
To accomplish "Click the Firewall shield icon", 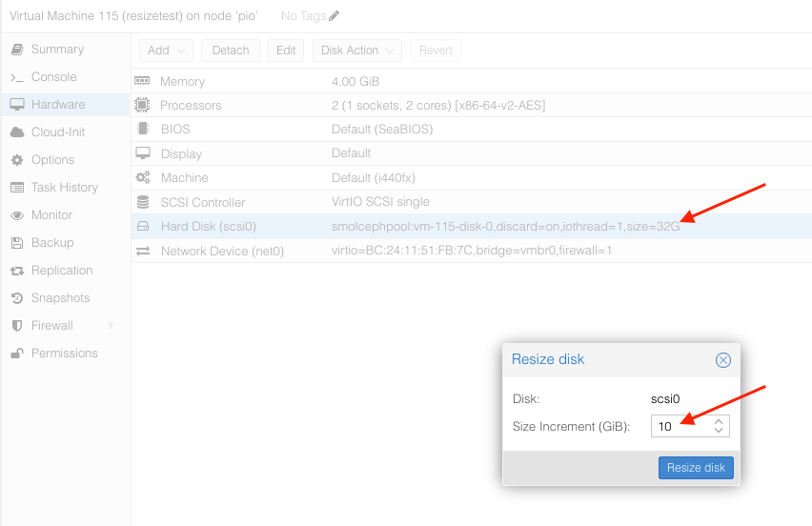I will [17, 326].
